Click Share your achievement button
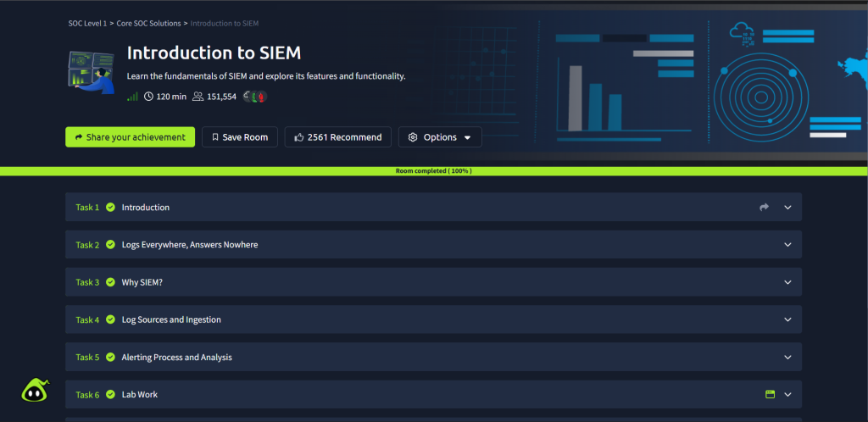 pyautogui.click(x=130, y=137)
